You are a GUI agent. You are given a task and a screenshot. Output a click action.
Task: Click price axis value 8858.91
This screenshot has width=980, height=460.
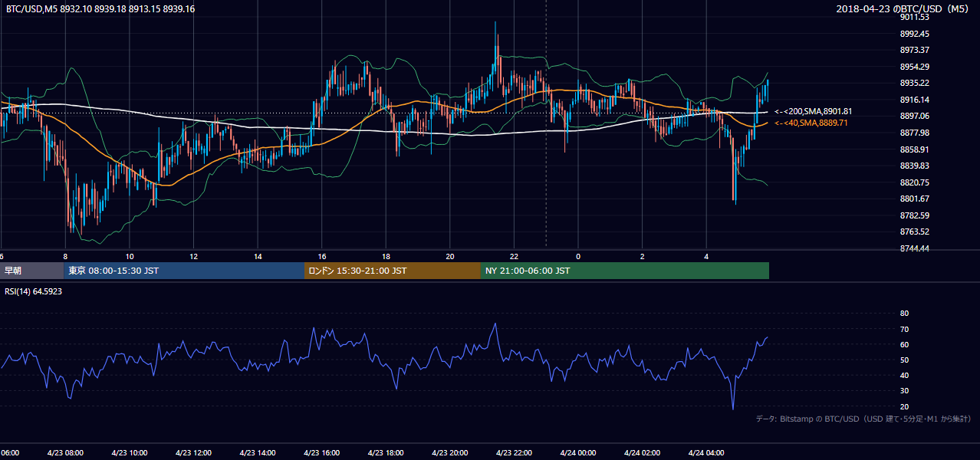(x=915, y=149)
